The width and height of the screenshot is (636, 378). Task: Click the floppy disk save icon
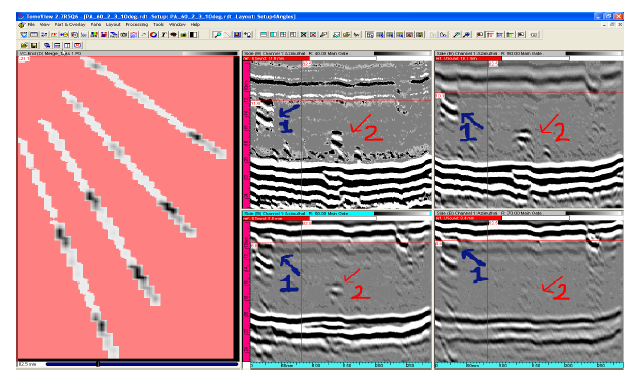[x=34, y=45]
